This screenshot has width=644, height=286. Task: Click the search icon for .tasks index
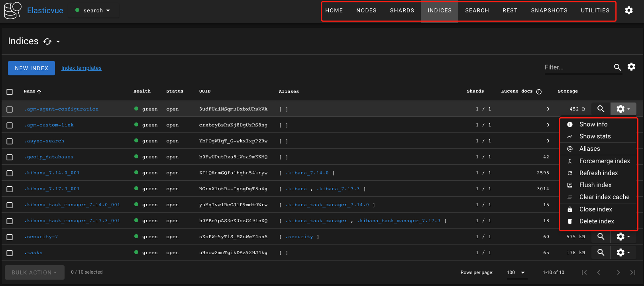[601, 252]
